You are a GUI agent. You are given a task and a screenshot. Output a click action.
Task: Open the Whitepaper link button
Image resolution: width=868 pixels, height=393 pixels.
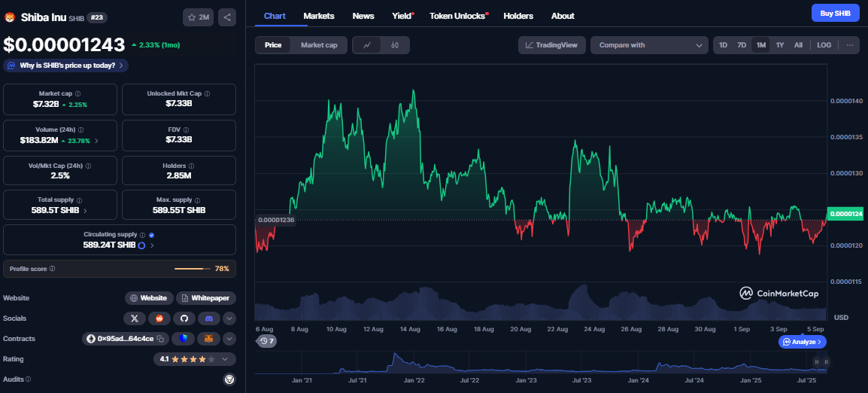click(206, 298)
